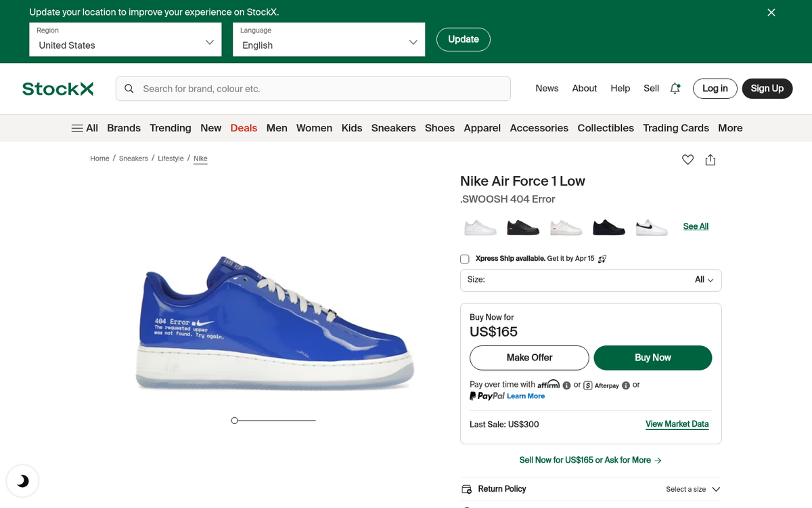Open the Region dropdown
This screenshot has height=508, width=812.
pos(125,39)
